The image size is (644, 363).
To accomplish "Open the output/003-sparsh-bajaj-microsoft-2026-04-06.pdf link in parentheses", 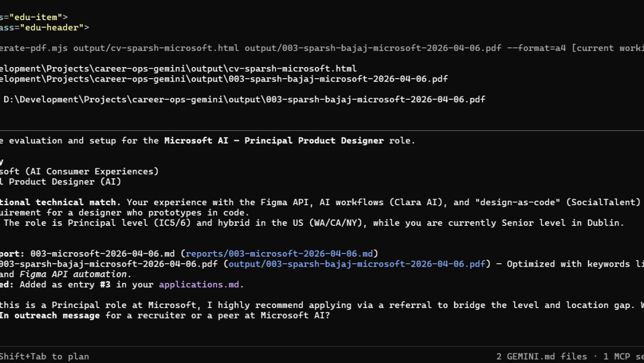I will pyautogui.click(x=357, y=264).
